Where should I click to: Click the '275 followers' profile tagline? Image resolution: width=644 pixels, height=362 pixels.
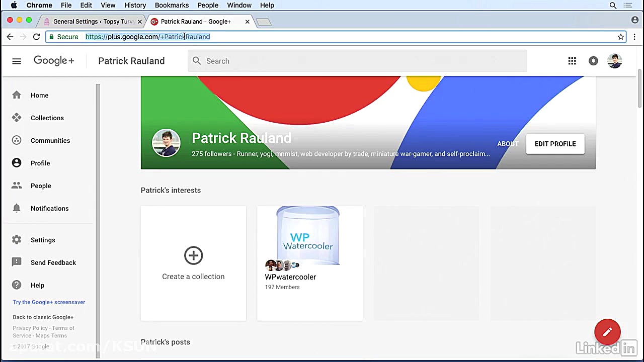pos(341,154)
